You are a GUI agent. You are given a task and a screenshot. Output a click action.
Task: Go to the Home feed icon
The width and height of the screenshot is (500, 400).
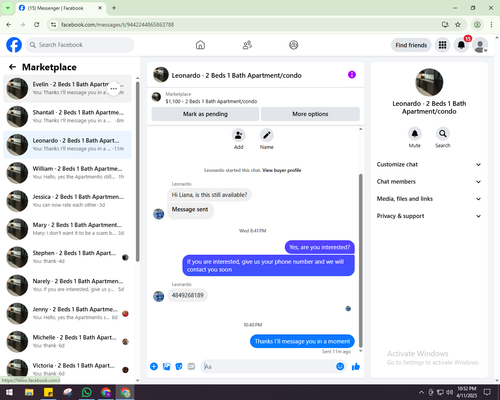(200, 45)
